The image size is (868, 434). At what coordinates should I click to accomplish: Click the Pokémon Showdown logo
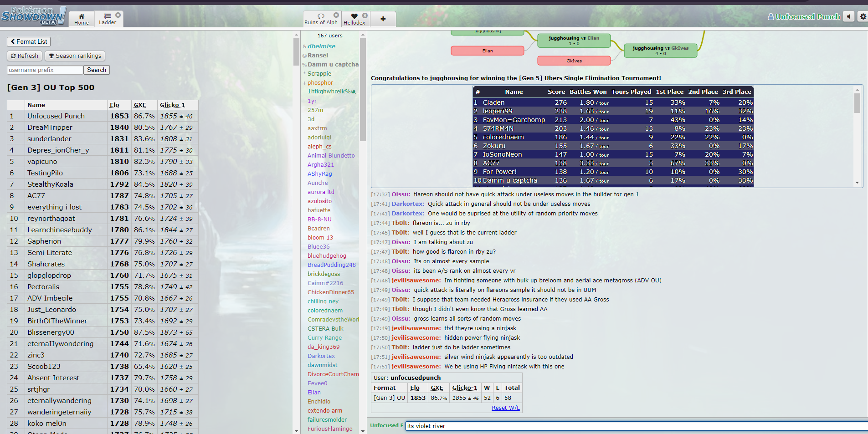(x=33, y=16)
